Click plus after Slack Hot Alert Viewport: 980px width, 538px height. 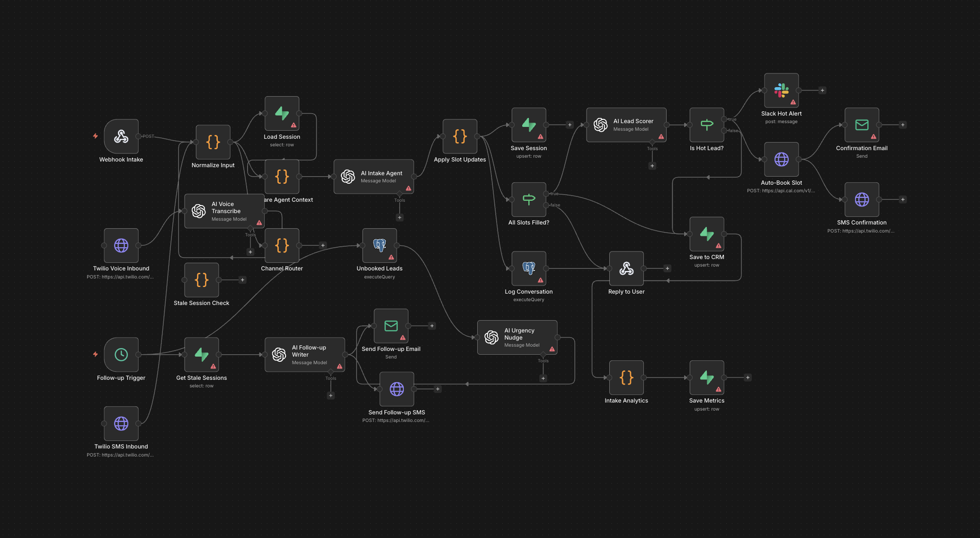(822, 90)
